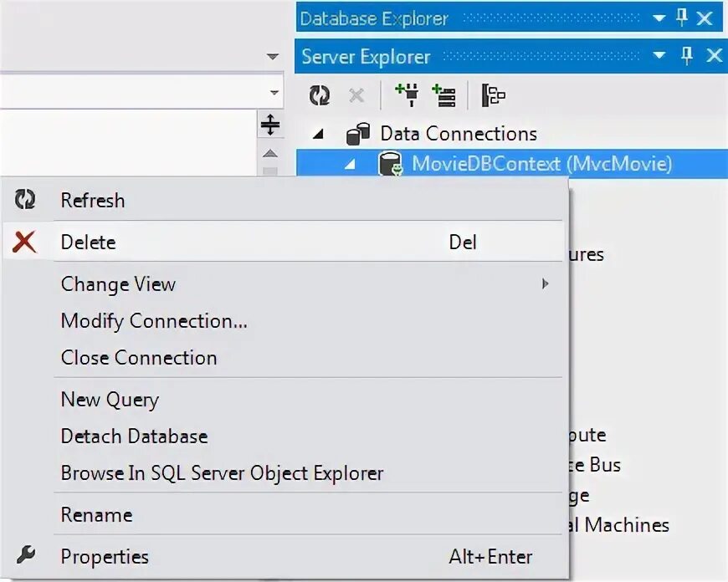Screen dimensions: 728x582
Task: Click the Refresh toolbar icon in Server Explorer
Action: (320, 95)
